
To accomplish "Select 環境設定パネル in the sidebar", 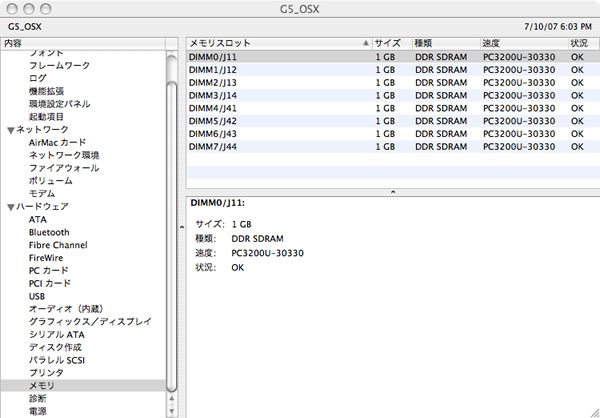I will coord(59,104).
